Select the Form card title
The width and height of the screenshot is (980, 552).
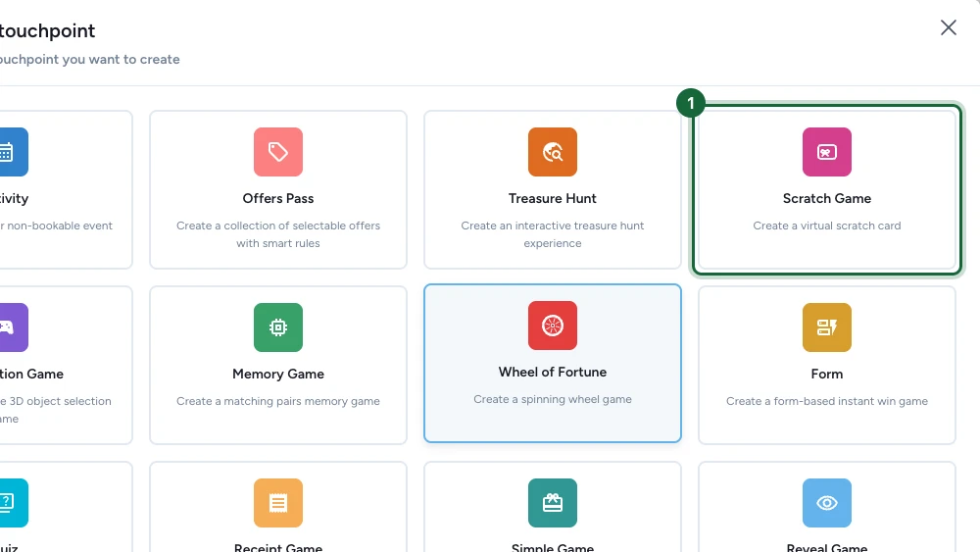[827, 374]
